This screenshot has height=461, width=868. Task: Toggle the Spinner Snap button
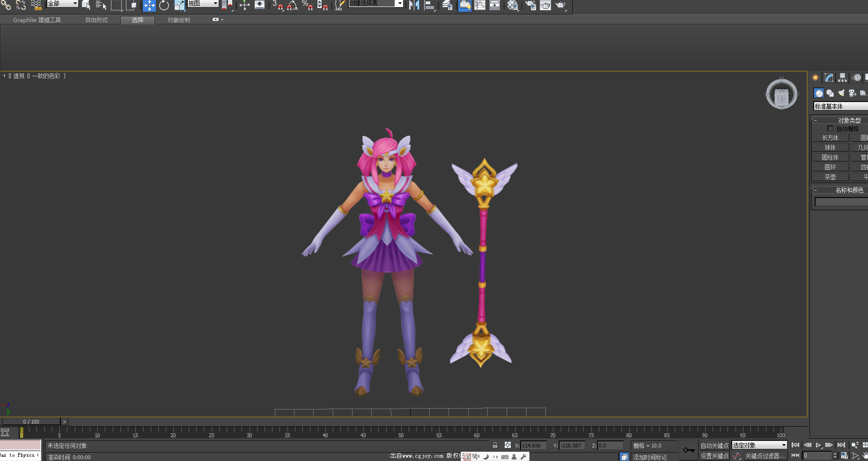pyautogui.click(x=322, y=5)
